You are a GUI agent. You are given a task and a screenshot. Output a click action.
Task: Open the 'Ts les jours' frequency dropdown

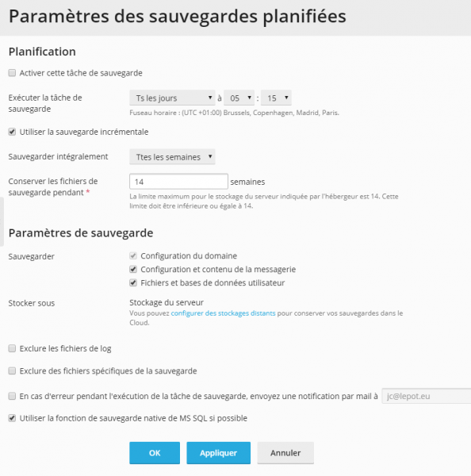point(172,98)
